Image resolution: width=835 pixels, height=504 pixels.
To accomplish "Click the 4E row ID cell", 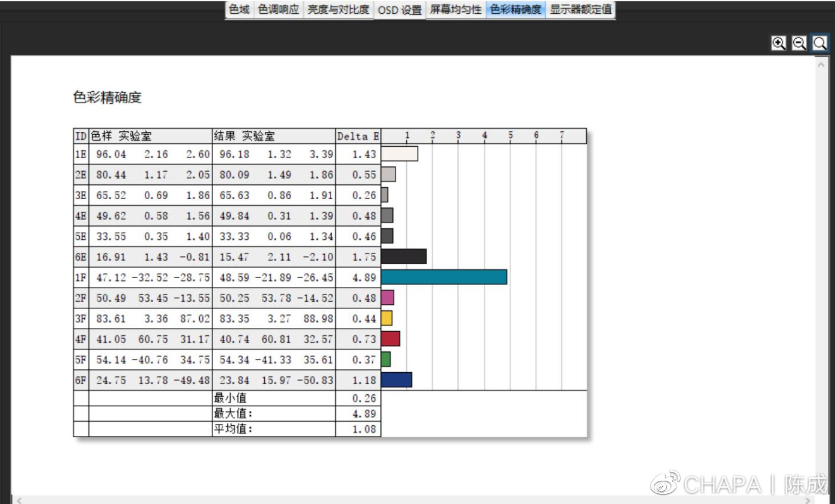I will [x=81, y=216].
